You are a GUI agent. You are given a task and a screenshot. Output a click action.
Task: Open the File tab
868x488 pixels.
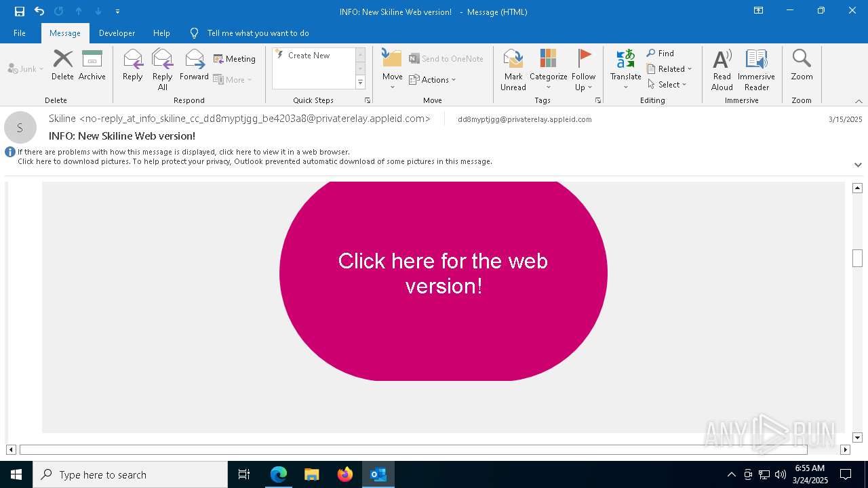20,33
